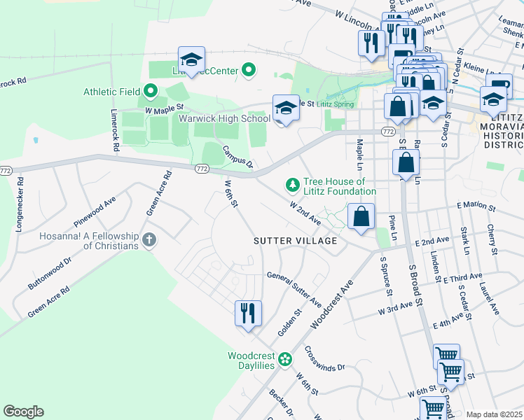Viewport: 524px width, 420px height.
Task: Click the Buttonwood Dr label
Action: coord(50,273)
